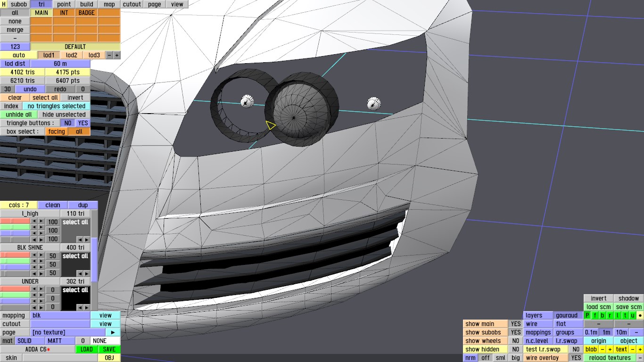The image size is (644, 362).
Task: Select the f front view button
Action: (x=595, y=315)
